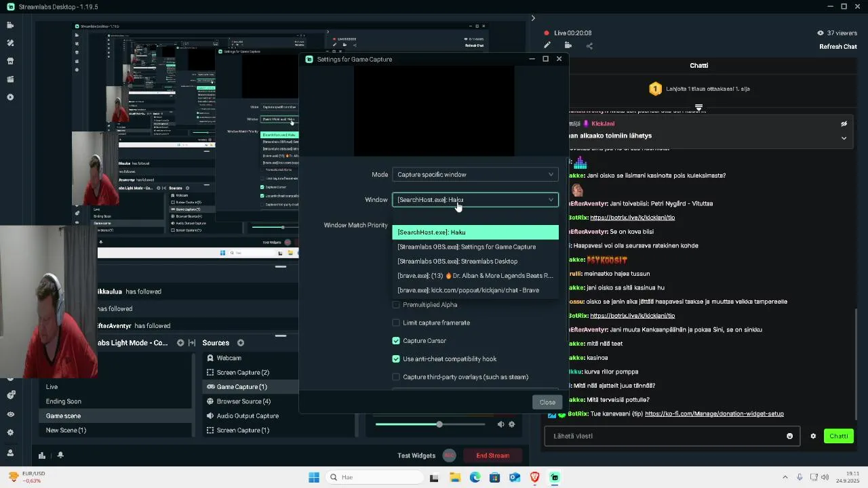Open Streamlabs icon on taskbar
This screenshot has height=488, width=868.
[x=555, y=477]
